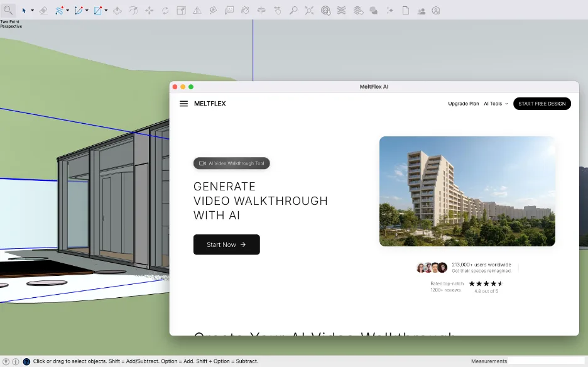Activate the Scale tool
588x367 pixels.
[x=181, y=11]
